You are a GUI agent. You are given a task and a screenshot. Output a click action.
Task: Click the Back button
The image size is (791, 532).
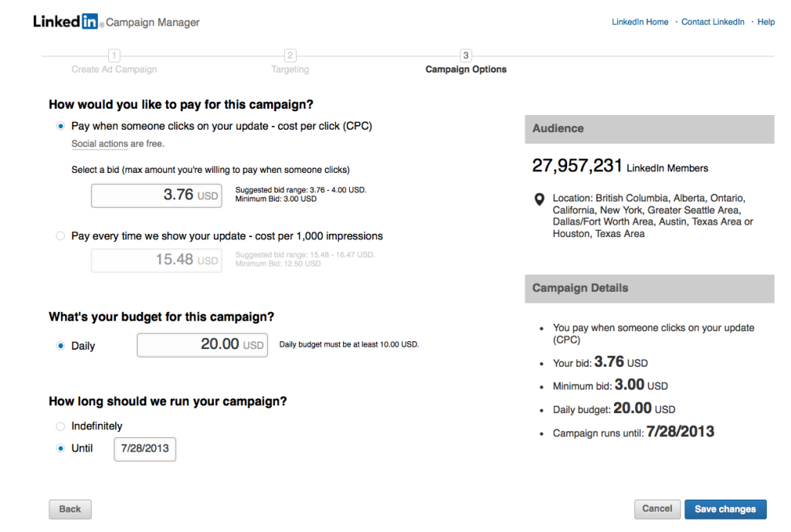(70, 509)
